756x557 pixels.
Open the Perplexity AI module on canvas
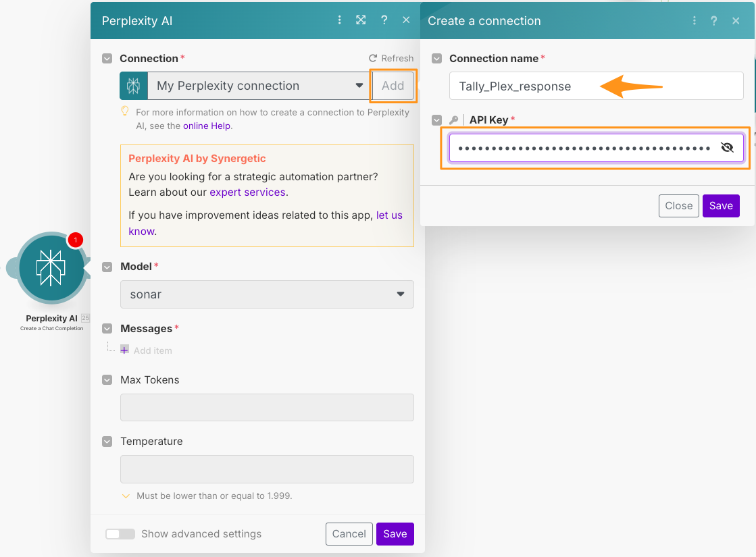(x=51, y=267)
